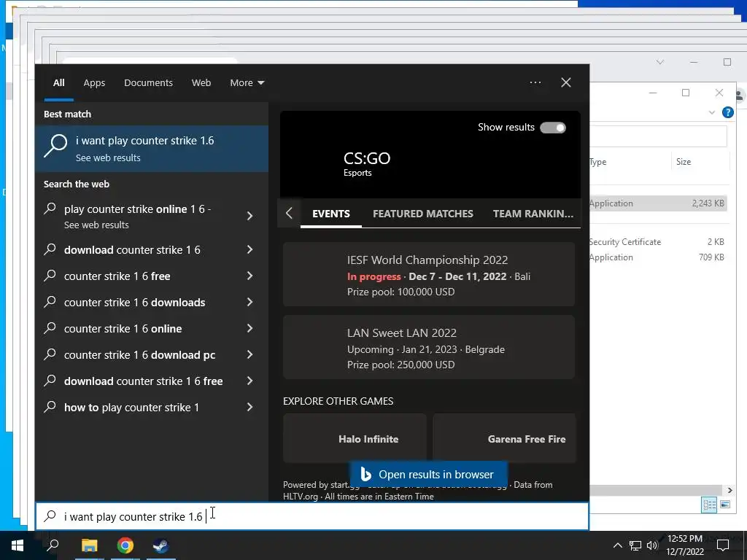Toggle the Show results switch
This screenshot has width=747, height=560.
point(553,128)
